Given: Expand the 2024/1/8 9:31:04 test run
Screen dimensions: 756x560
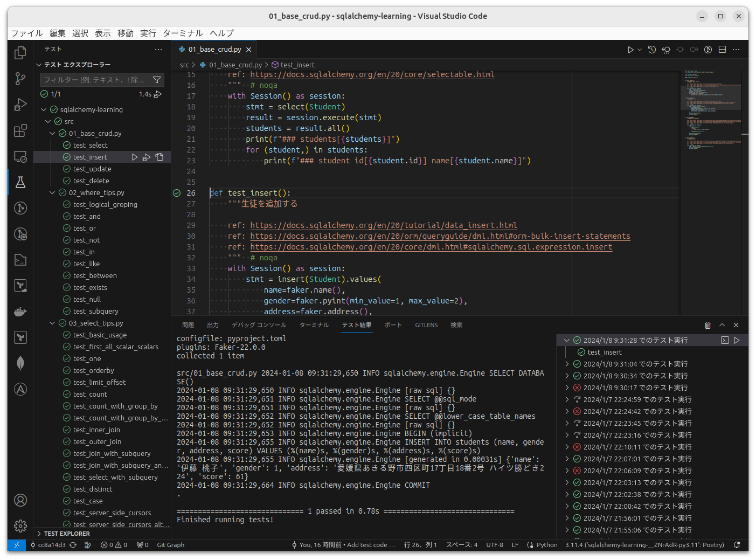Looking at the screenshot, I should 567,364.
